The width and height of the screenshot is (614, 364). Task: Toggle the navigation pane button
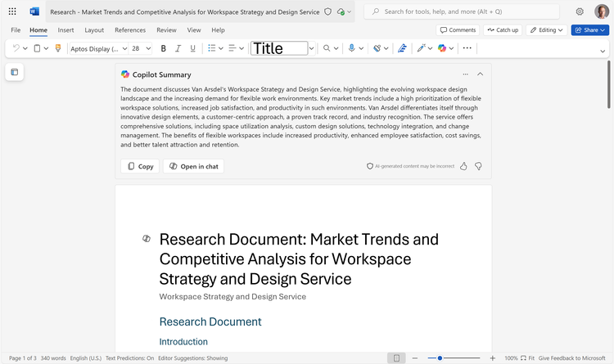point(14,73)
